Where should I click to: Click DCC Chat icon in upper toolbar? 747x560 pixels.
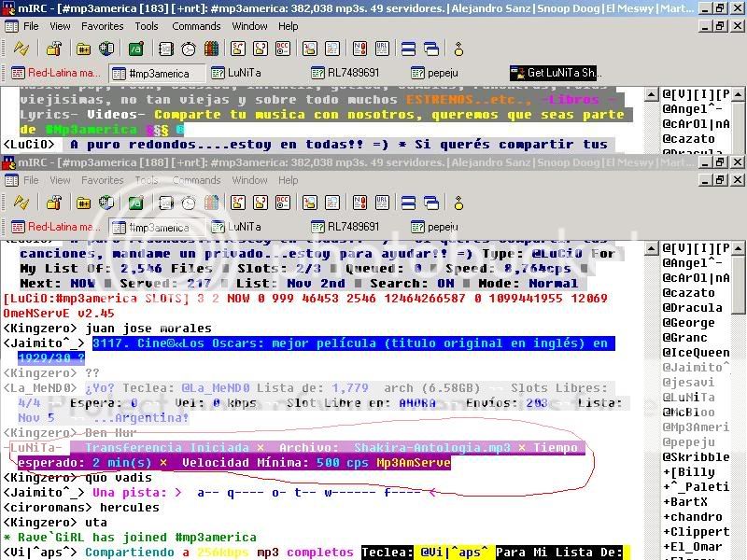coord(261,49)
